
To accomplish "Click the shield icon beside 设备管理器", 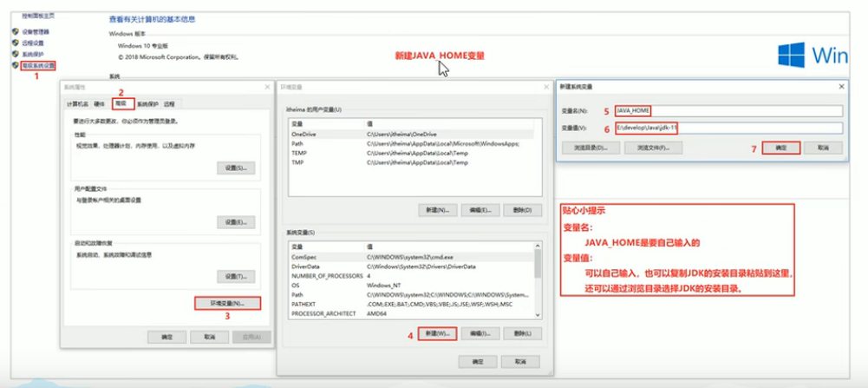I will point(15,31).
